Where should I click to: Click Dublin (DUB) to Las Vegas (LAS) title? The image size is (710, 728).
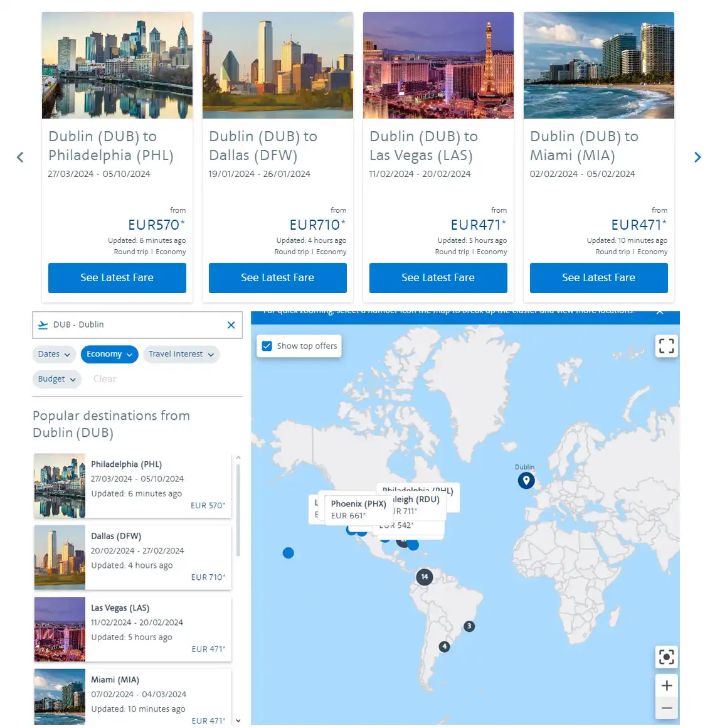[x=423, y=146]
